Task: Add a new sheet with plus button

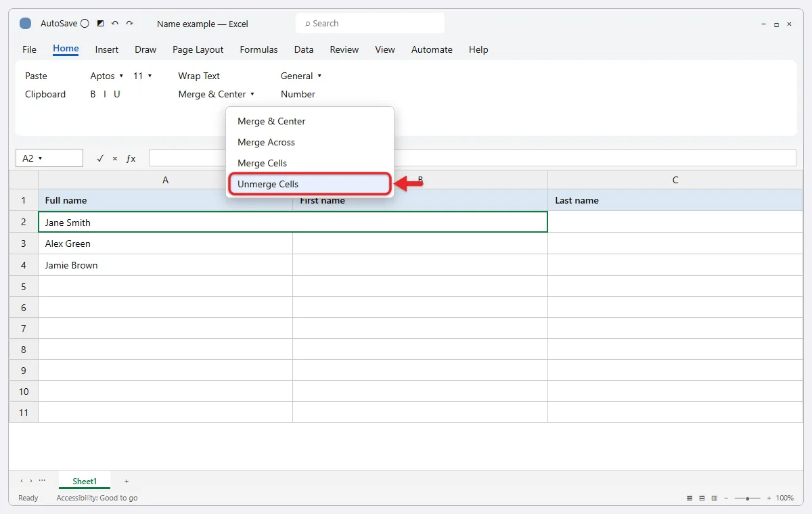Action: (127, 481)
